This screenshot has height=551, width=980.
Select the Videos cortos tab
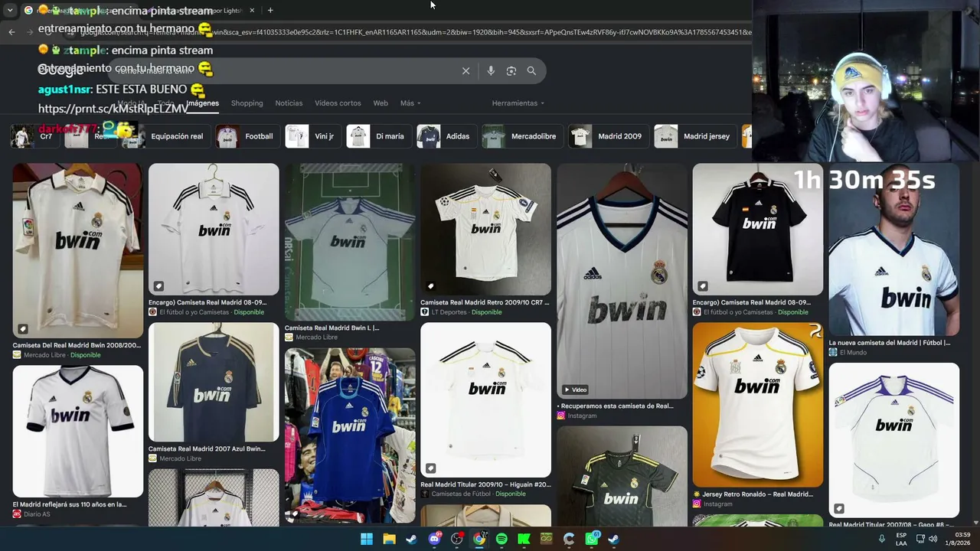pos(338,103)
